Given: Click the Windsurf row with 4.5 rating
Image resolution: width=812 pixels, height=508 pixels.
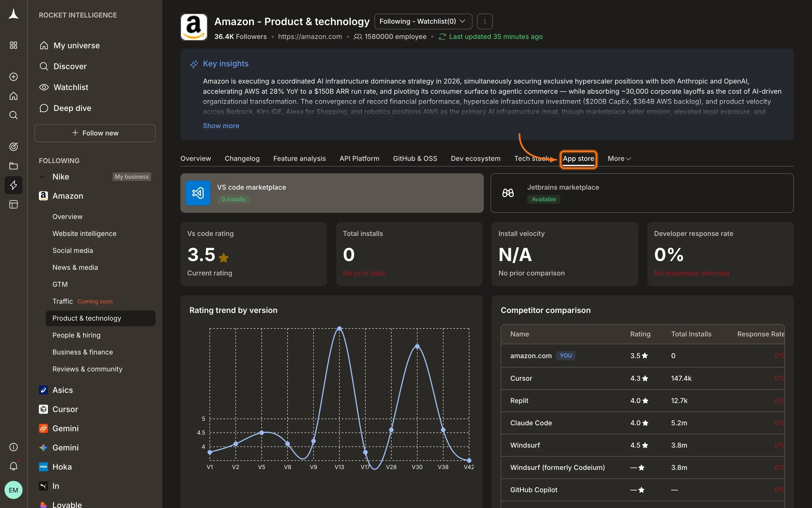Looking at the screenshot, I should [643, 445].
